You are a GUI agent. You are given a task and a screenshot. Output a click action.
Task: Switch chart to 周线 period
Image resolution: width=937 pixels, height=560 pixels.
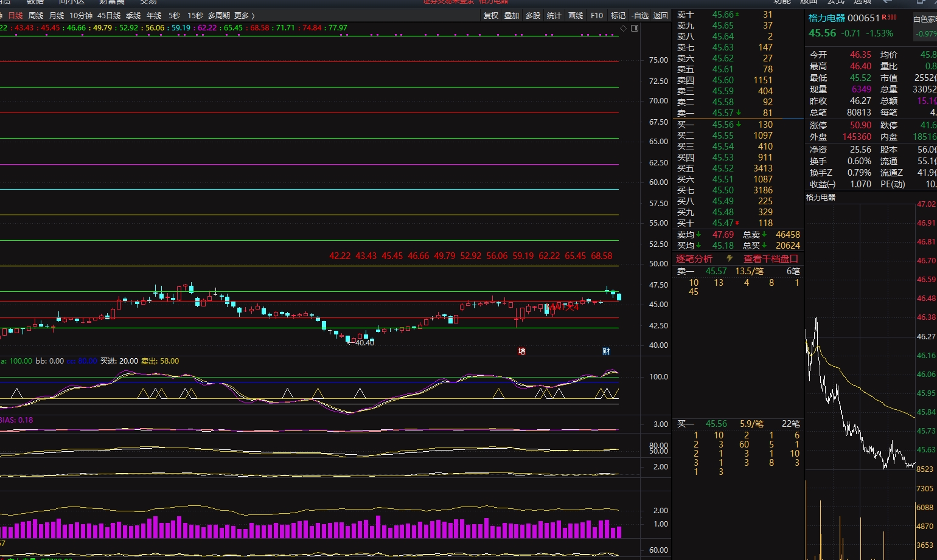tap(36, 15)
